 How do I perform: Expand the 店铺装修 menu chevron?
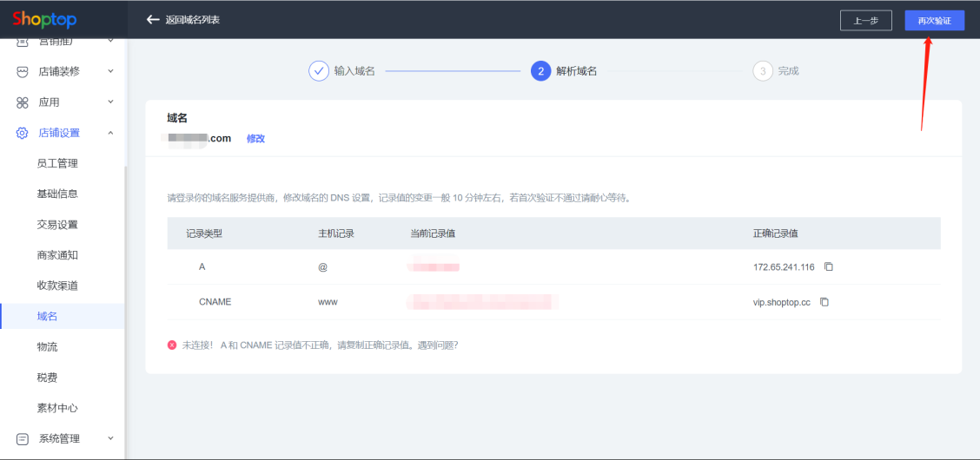pos(110,71)
